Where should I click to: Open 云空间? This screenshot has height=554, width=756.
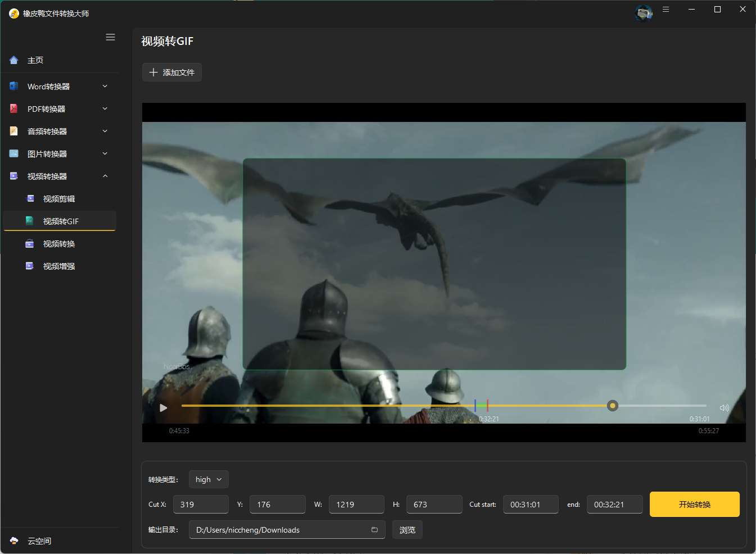(60, 541)
